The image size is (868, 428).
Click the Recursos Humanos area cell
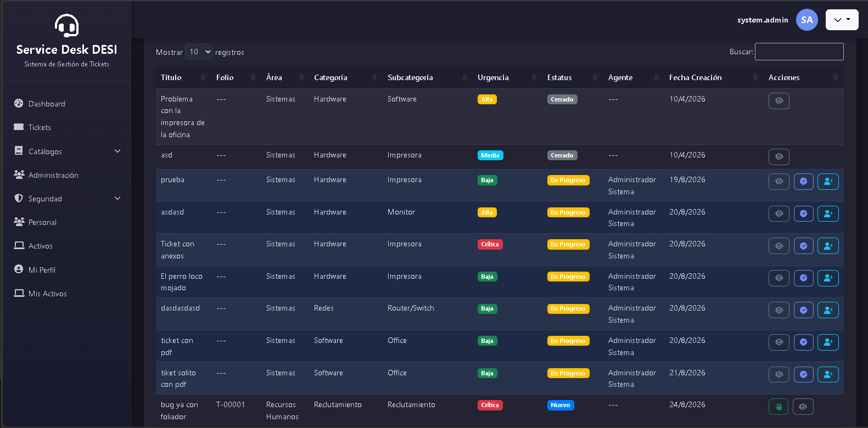point(282,410)
